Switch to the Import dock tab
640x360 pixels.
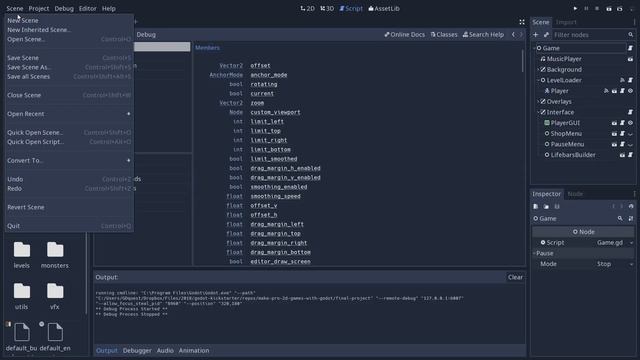pos(566,22)
